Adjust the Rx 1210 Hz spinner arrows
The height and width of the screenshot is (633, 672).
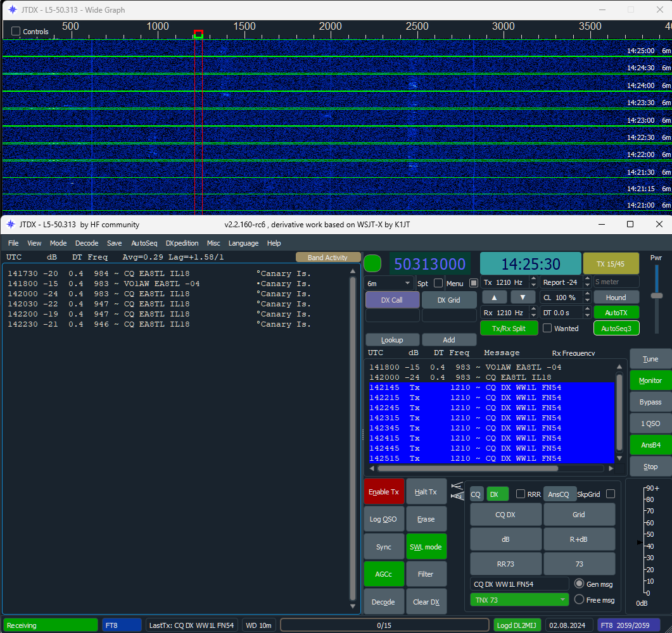pos(533,313)
